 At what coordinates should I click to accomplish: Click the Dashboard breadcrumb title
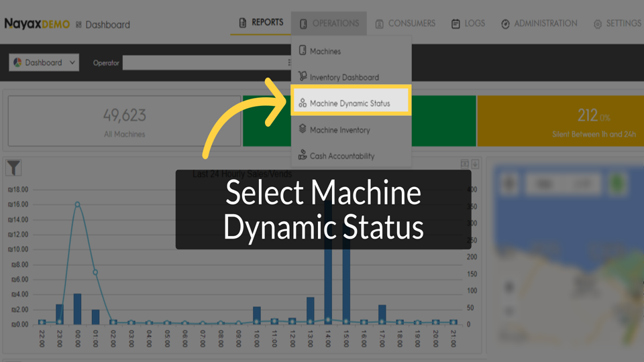[x=107, y=25]
